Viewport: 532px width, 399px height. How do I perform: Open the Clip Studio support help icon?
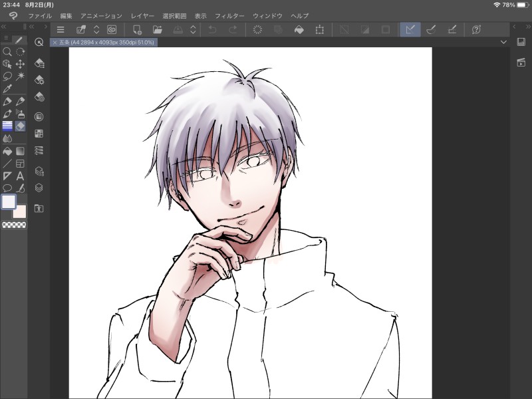[476, 30]
